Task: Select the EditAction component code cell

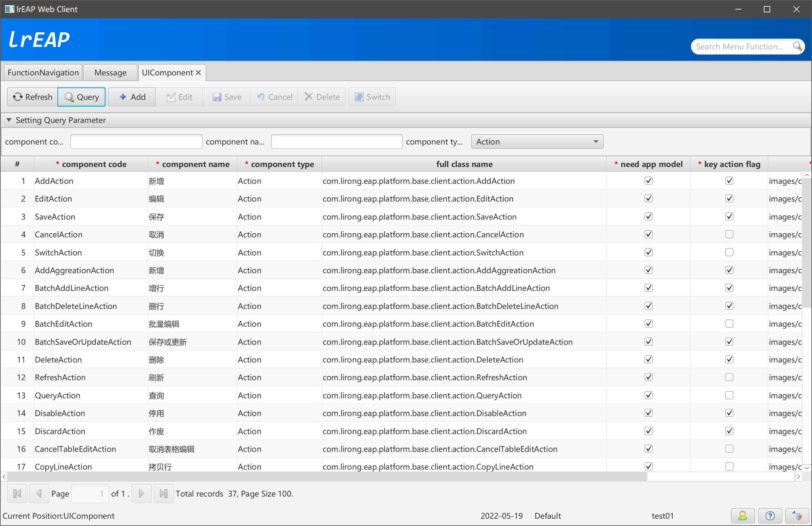Action: pyautogui.click(x=91, y=199)
